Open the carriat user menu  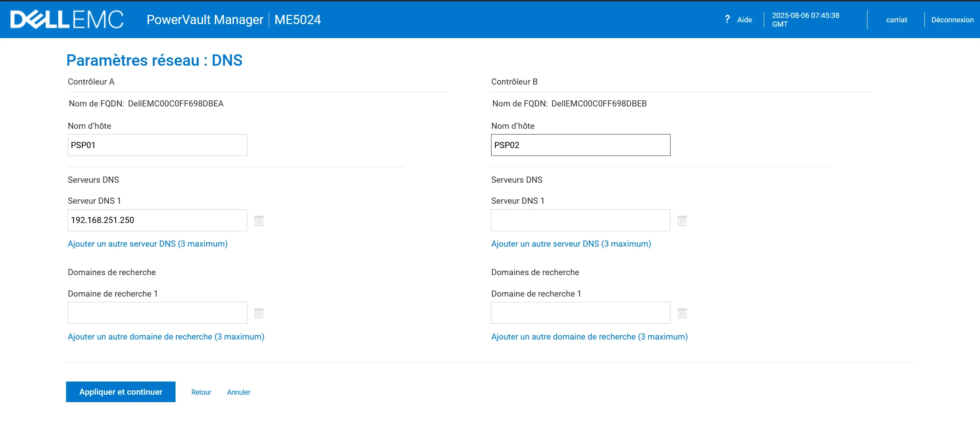tap(896, 20)
